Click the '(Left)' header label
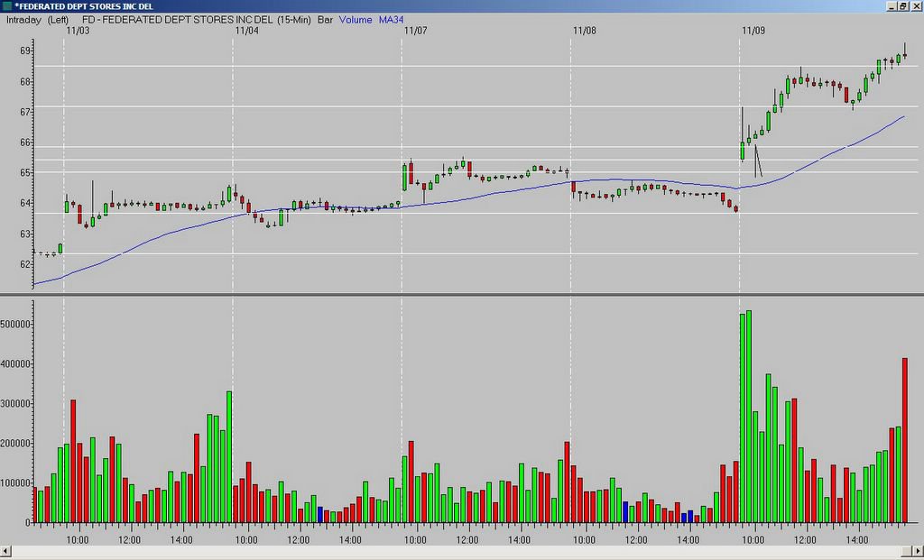The height and width of the screenshot is (560, 924). coord(58,20)
